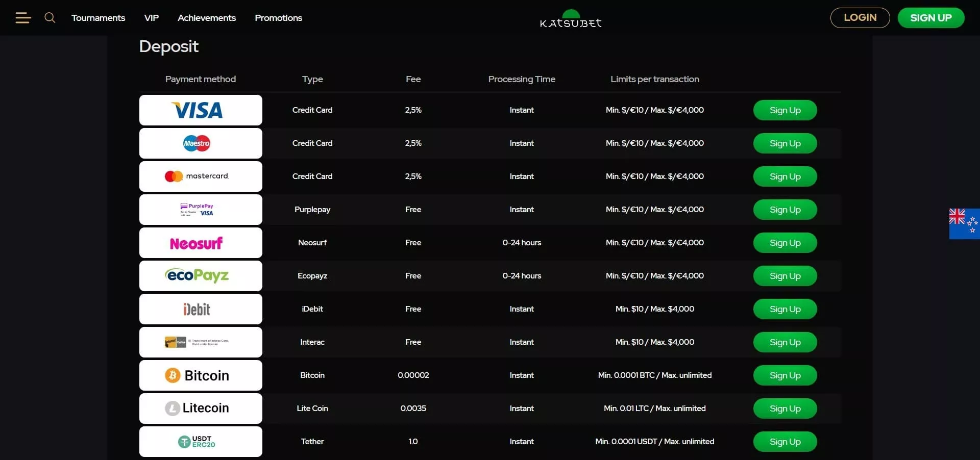The width and height of the screenshot is (980, 460).
Task: Click the KatsuBet logo
Action: tap(571, 19)
